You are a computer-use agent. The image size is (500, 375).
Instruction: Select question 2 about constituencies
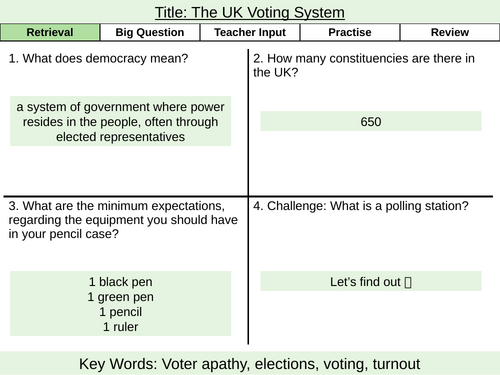(x=364, y=65)
